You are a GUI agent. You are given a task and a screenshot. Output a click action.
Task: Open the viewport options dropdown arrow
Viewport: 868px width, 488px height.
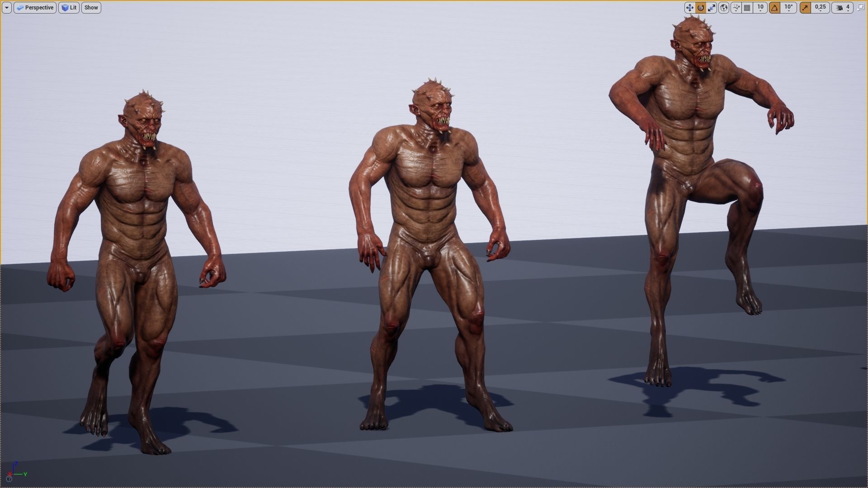[x=7, y=8]
